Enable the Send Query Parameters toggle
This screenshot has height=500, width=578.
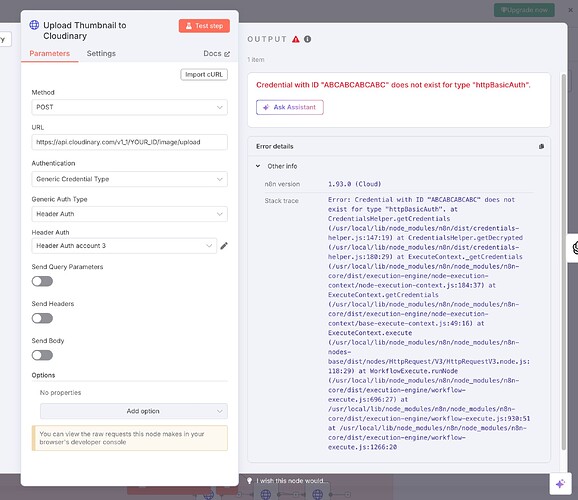point(42,281)
